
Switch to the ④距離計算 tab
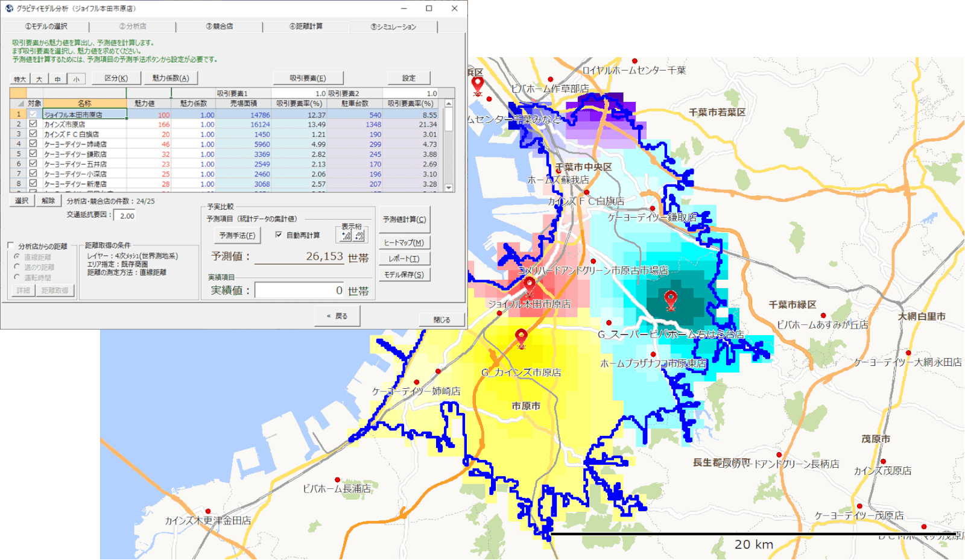(x=306, y=27)
